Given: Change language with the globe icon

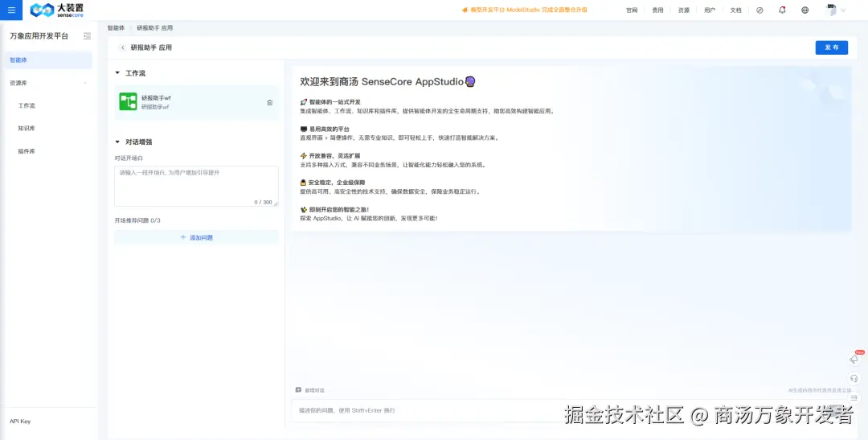Looking at the screenshot, I should tap(805, 10).
